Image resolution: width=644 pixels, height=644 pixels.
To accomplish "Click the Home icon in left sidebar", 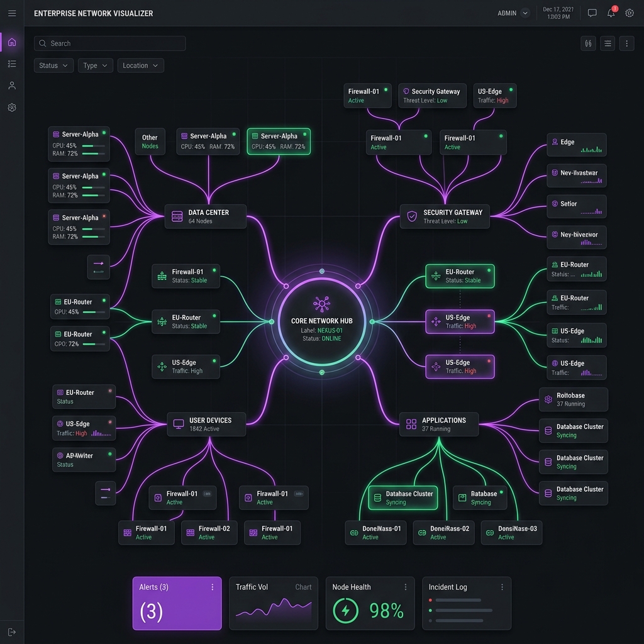I will 12,42.
